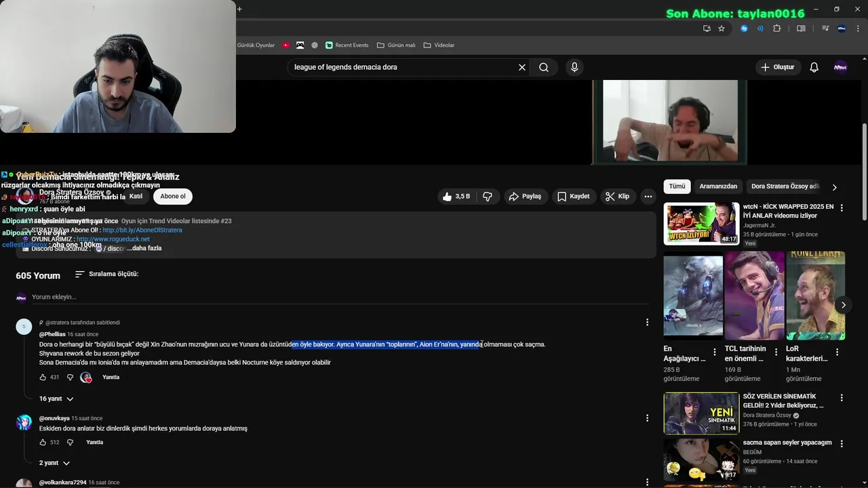Open bit.ly/AboneOlStratera link
Viewport: 868px width, 488px height.
[x=142, y=230]
